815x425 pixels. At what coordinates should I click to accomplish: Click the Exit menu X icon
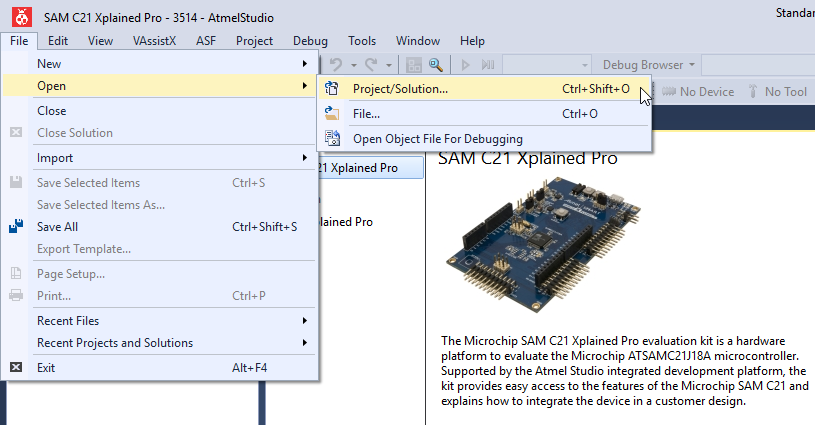click(x=16, y=367)
